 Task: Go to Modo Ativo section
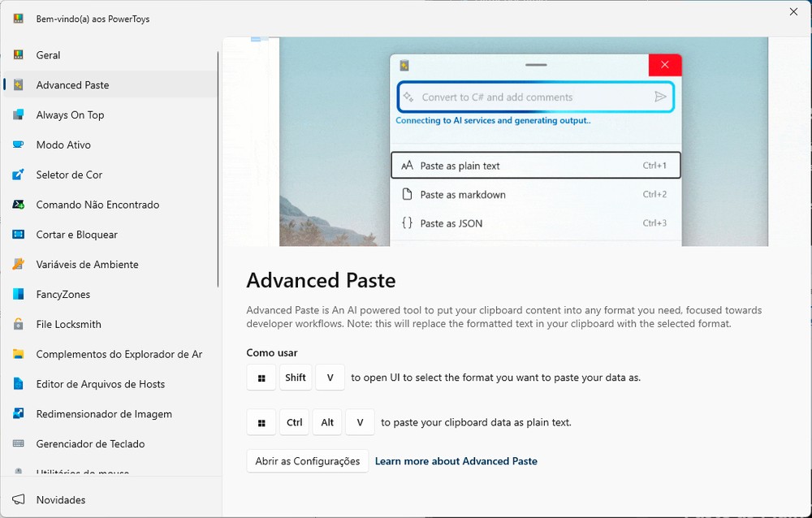point(110,145)
